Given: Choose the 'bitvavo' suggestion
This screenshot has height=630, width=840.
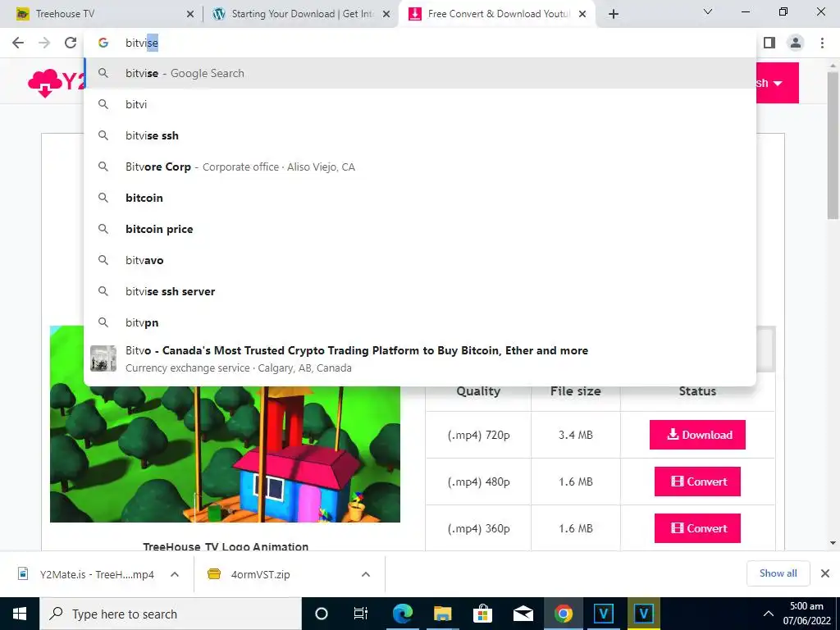Looking at the screenshot, I should (420, 260).
